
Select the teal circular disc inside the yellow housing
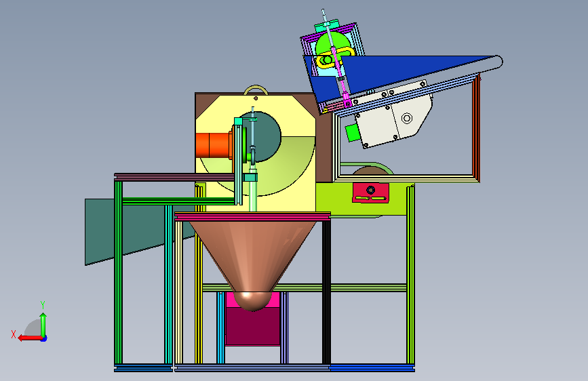tap(267, 137)
